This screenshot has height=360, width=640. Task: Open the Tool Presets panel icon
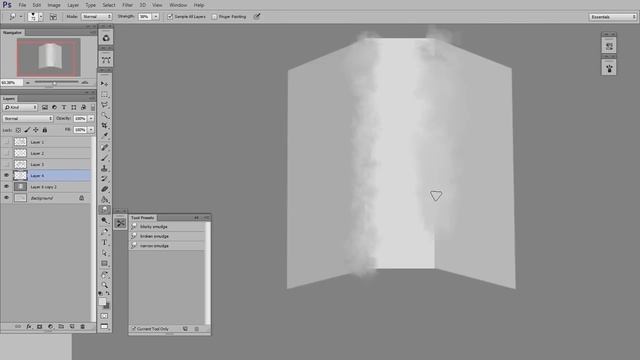click(120, 223)
